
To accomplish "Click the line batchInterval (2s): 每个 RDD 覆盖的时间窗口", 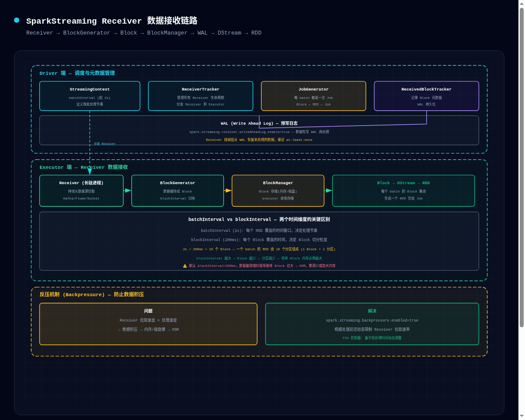I will pyautogui.click(x=259, y=231).
